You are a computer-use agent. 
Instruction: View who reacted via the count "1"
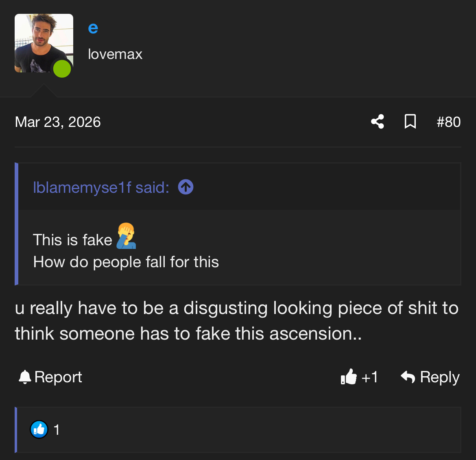57,429
